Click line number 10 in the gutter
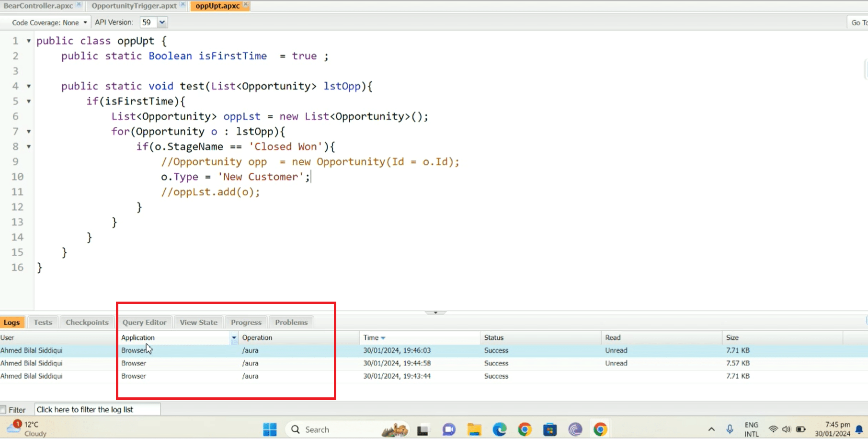Image resolution: width=868 pixels, height=439 pixels. pos(17,177)
